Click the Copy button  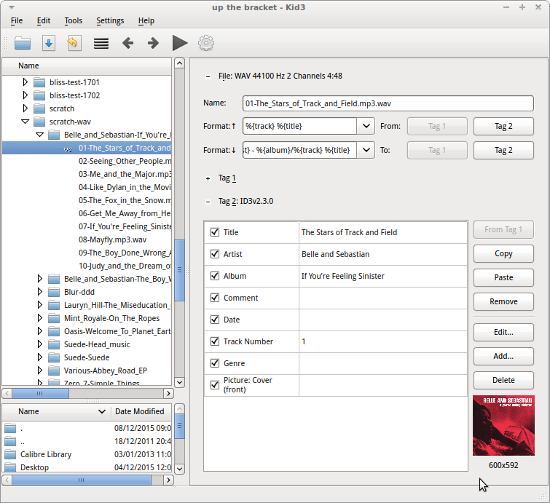pyautogui.click(x=503, y=254)
